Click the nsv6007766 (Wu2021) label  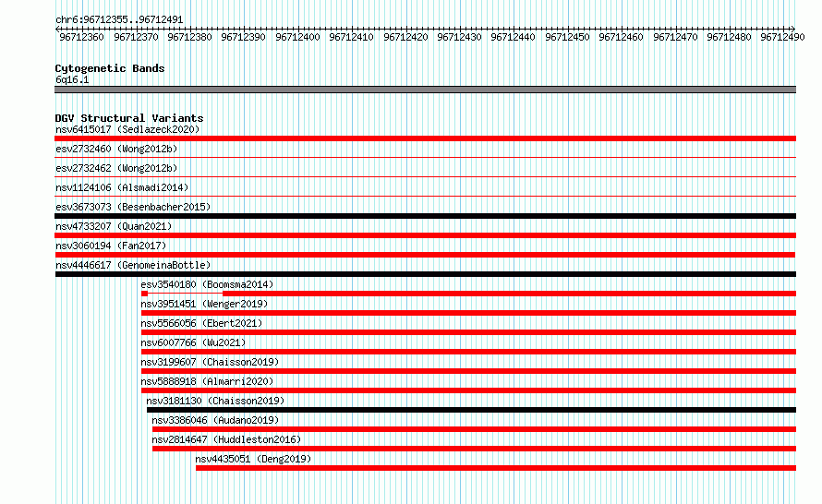193,342
